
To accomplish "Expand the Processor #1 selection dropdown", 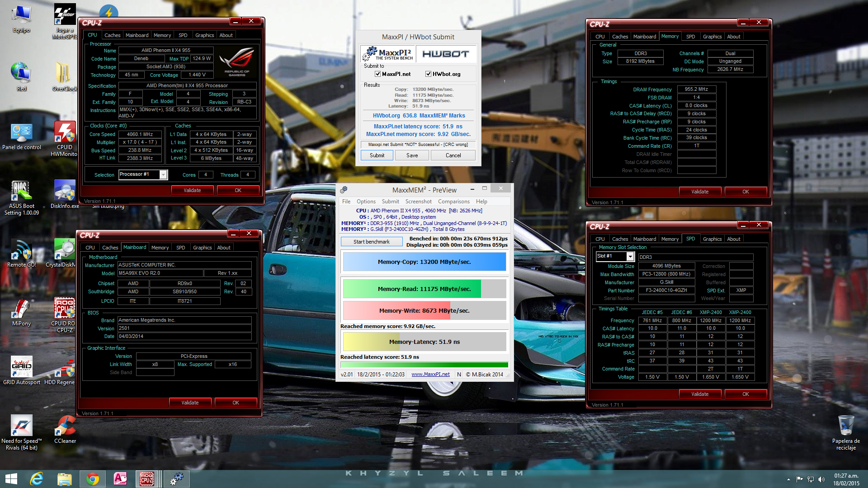I will (163, 175).
